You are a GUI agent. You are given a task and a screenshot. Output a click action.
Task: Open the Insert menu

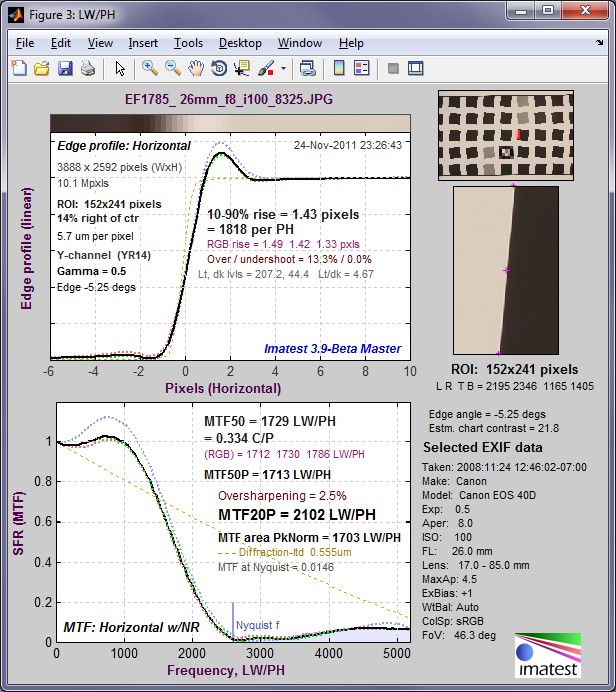coord(143,43)
